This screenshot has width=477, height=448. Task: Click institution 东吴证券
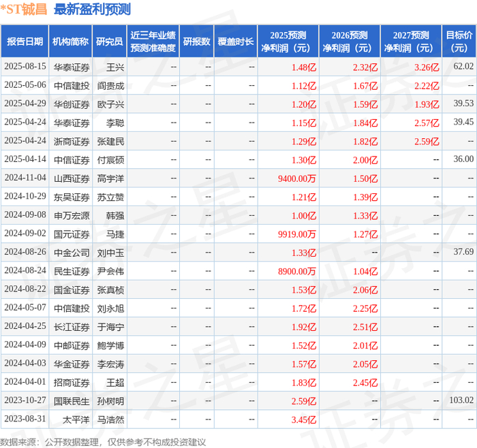tap(72, 197)
